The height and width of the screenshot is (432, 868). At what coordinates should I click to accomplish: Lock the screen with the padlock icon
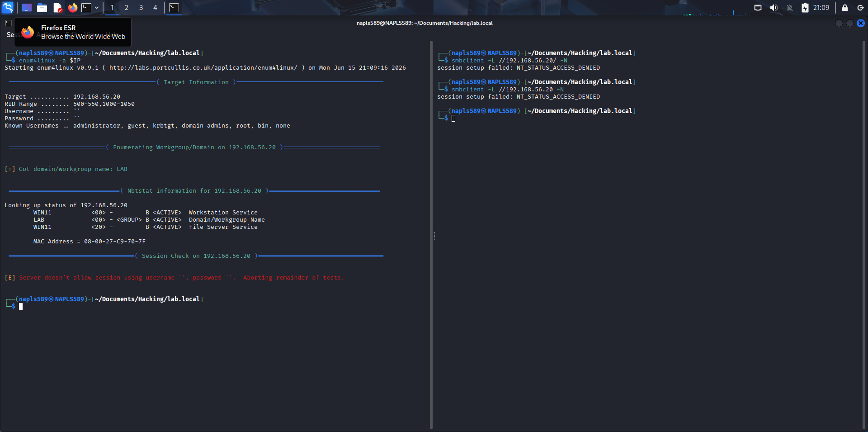point(844,8)
